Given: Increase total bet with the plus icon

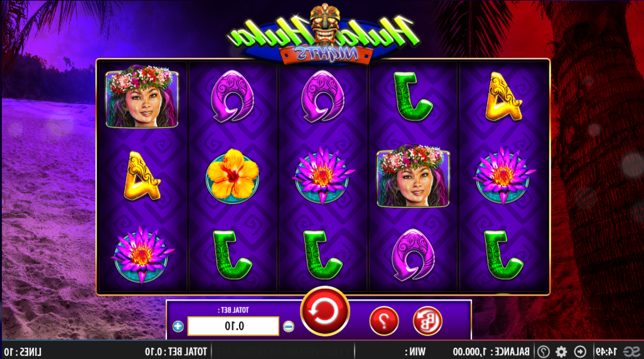Looking at the screenshot, I should point(178,326).
